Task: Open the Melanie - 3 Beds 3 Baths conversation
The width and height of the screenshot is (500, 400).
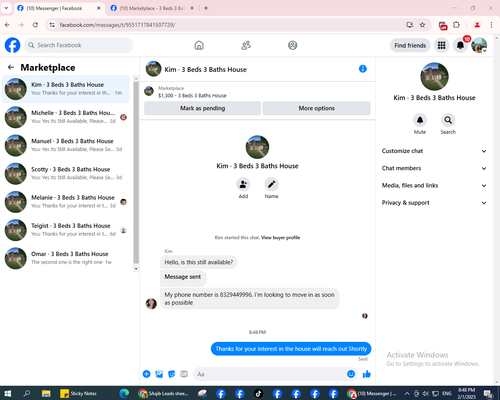Action: [66, 202]
